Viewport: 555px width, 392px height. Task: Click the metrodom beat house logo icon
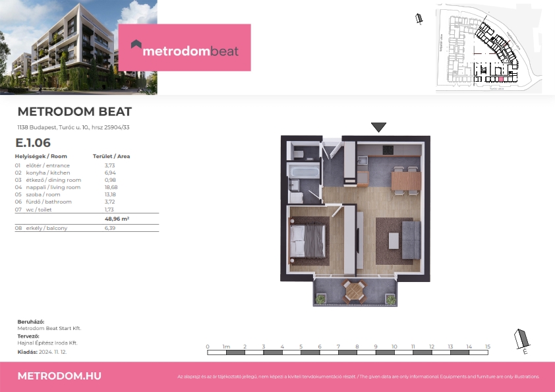[x=136, y=44]
